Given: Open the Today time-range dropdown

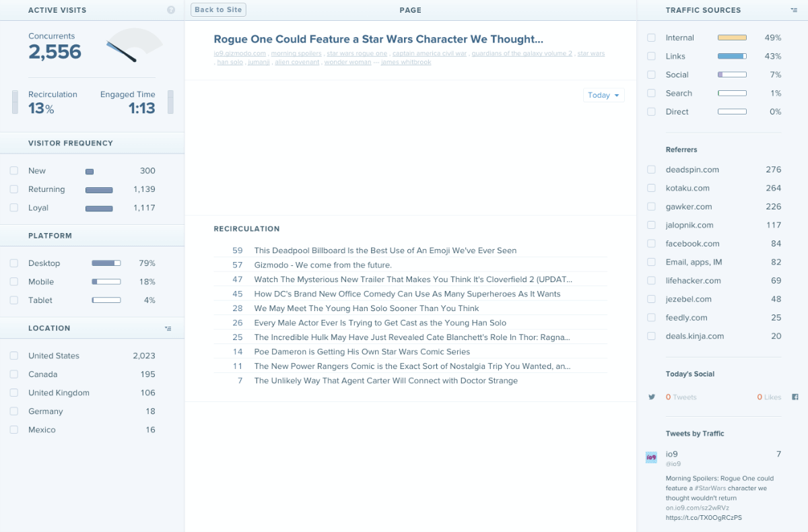Looking at the screenshot, I should 603,95.
